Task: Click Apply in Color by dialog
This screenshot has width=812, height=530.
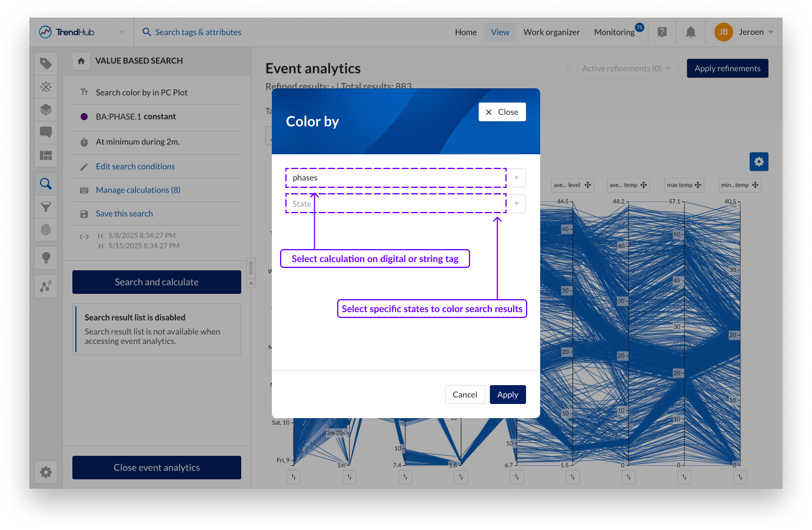Action: pyautogui.click(x=507, y=395)
